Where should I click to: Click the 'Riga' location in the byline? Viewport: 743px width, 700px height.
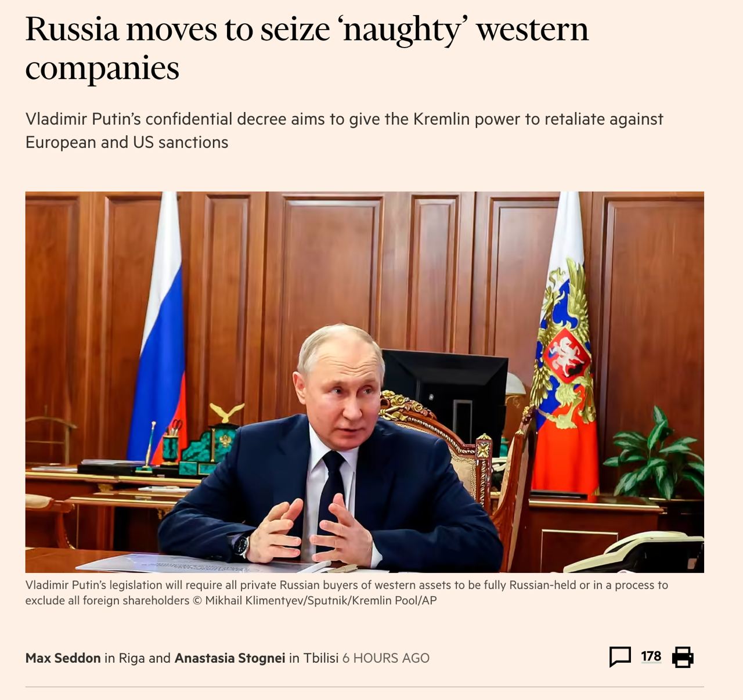pyautogui.click(x=132, y=658)
